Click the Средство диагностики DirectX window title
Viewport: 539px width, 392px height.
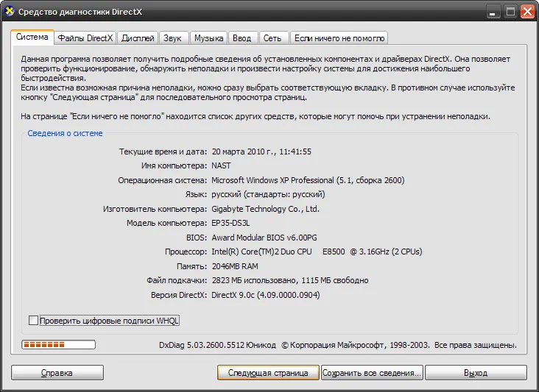pos(80,12)
